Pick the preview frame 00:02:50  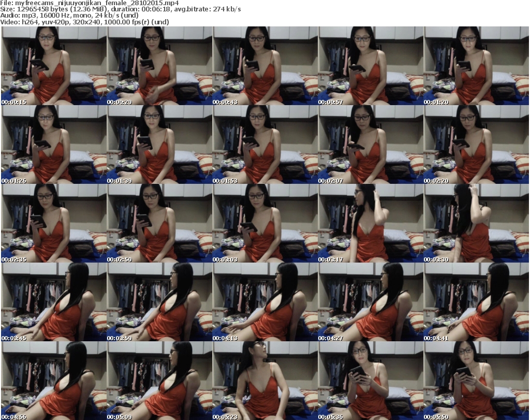159,223
